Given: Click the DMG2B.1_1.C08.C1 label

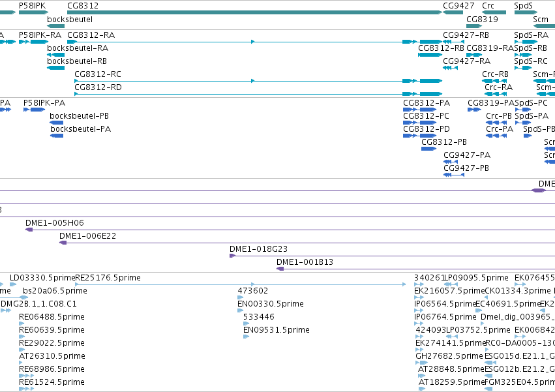Looking at the screenshot, I should pyautogui.click(x=38, y=304).
